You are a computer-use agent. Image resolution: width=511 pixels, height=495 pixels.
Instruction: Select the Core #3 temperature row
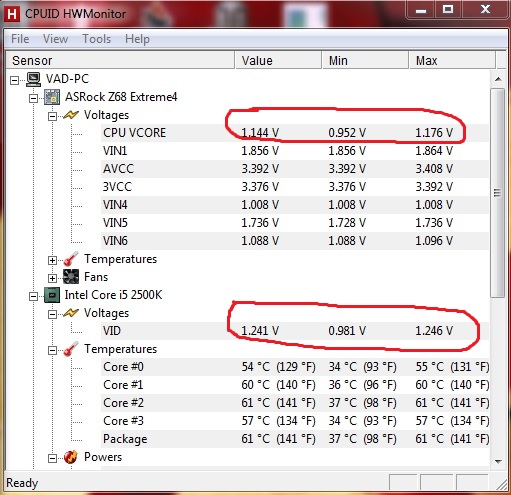tap(295, 421)
